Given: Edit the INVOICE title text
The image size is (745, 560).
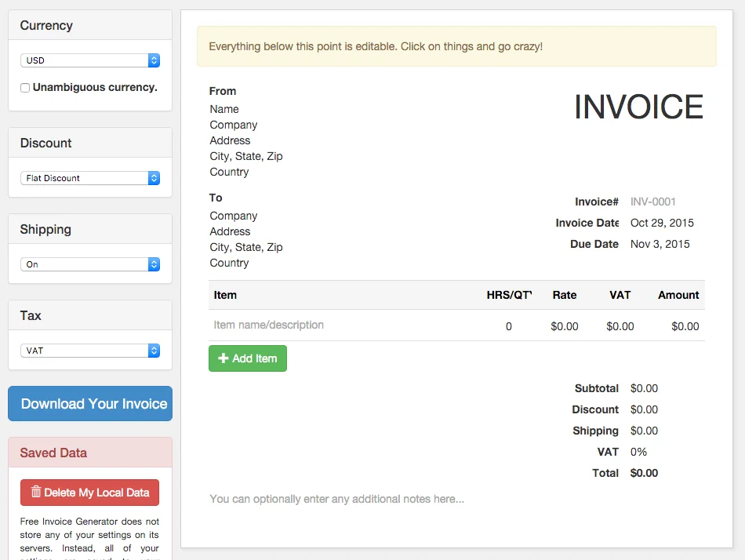Looking at the screenshot, I should [638, 107].
